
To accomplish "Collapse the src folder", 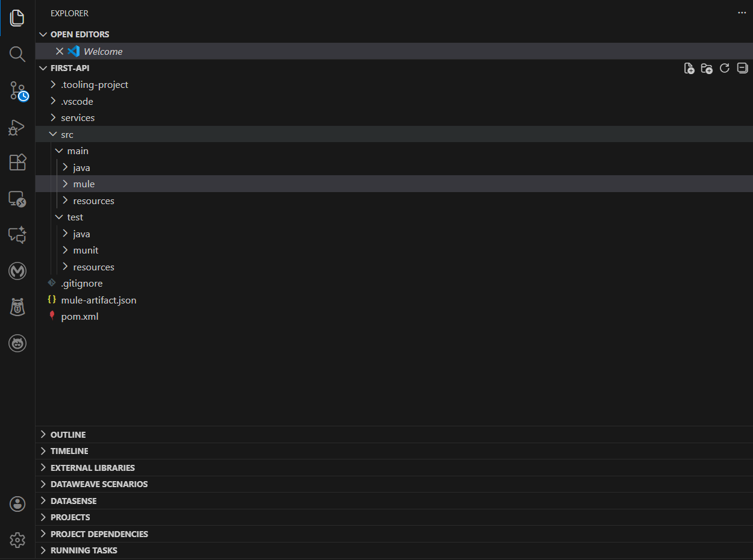I will 67,134.
